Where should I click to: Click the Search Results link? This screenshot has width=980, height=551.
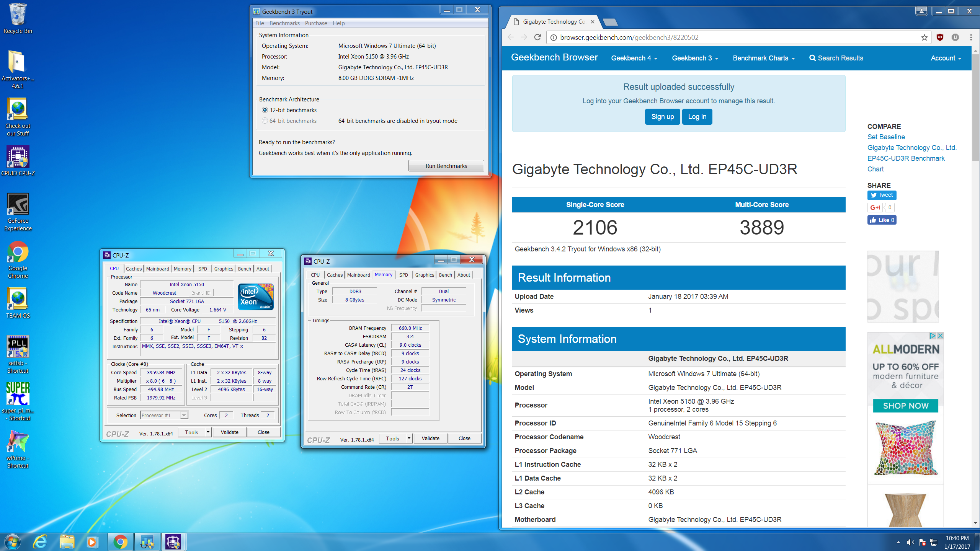coord(836,58)
